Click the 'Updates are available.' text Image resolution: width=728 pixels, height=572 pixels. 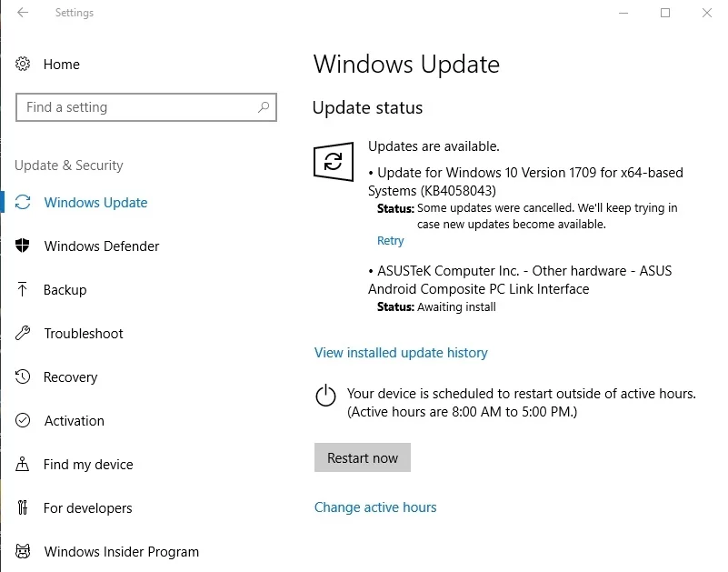pos(434,146)
